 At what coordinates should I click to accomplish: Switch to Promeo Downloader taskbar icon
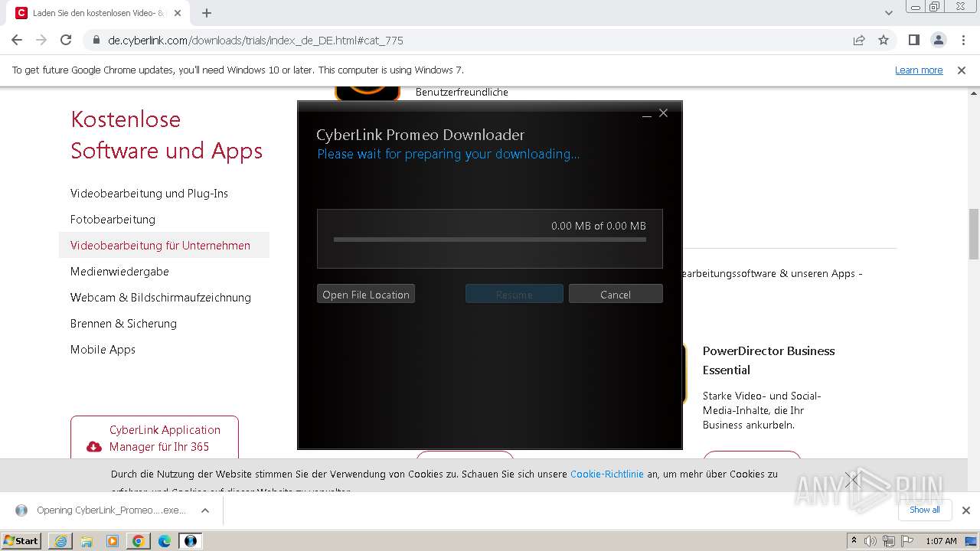click(x=191, y=541)
